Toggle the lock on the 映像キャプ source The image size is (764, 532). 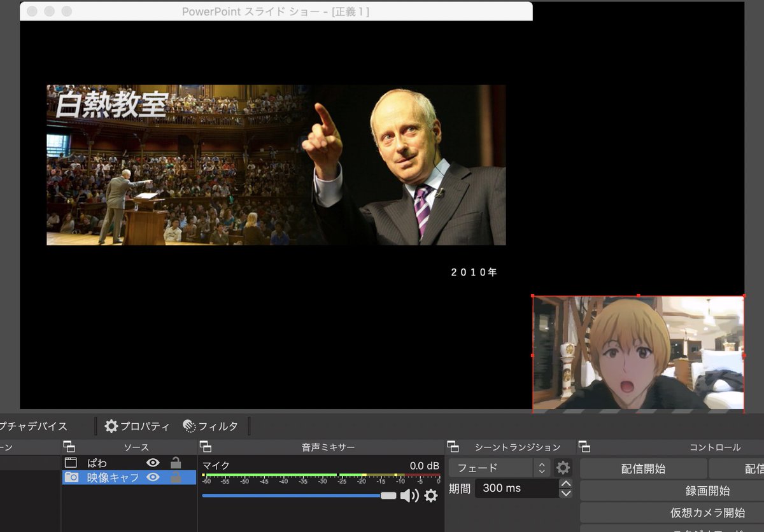[176, 477]
